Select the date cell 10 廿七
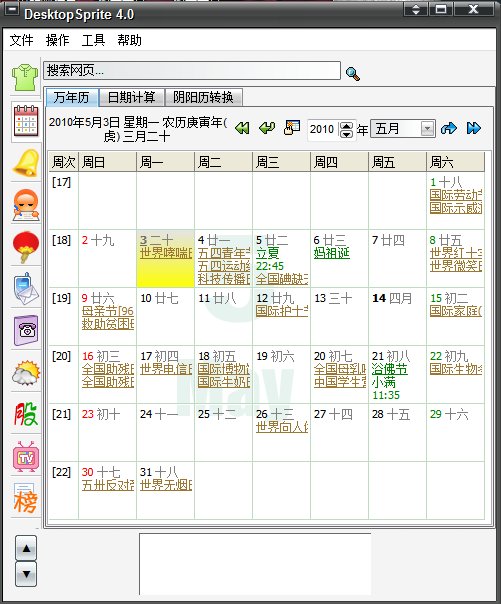Screen dimensions: 501x604 click(166, 317)
